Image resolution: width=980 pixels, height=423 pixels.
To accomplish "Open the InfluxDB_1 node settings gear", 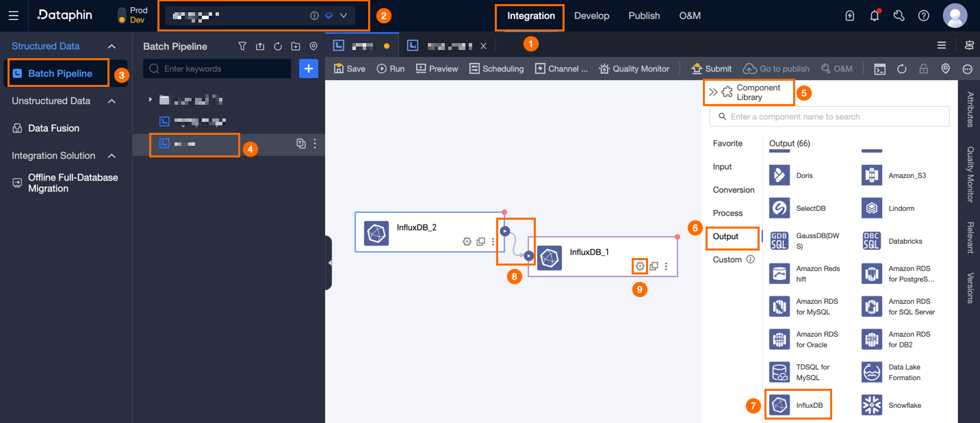I will point(640,266).
